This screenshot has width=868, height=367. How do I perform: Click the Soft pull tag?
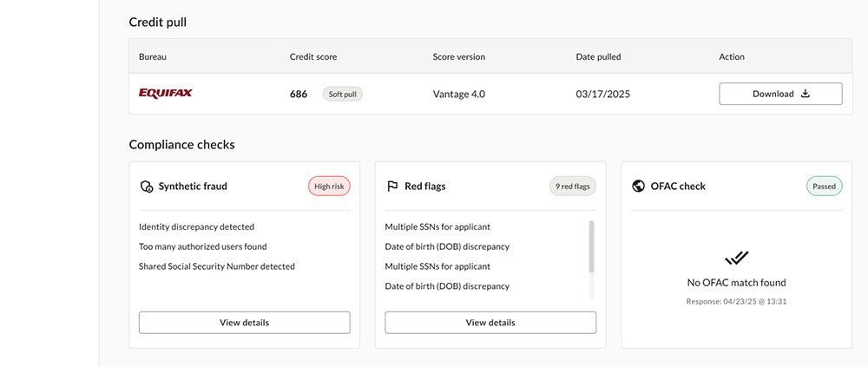click(x=343, y=94)
